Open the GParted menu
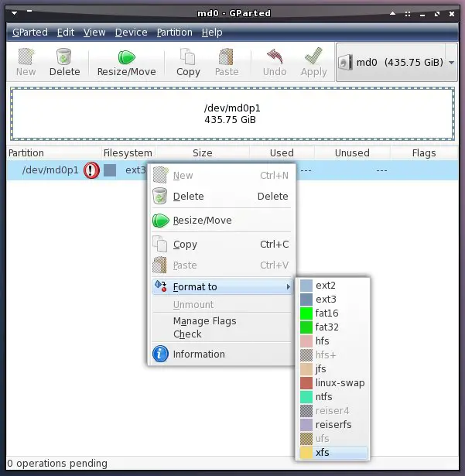Image resolution: width=465 pixels, height=476 pixels. click(29, 33)
